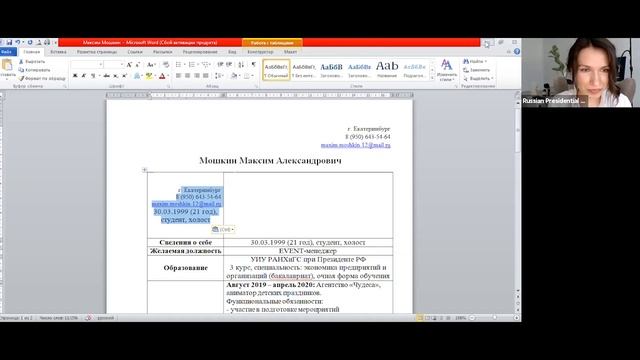Decrease paragraph indent
The width and height of the screenshot is (640, 360).
[x=220, y=64]
